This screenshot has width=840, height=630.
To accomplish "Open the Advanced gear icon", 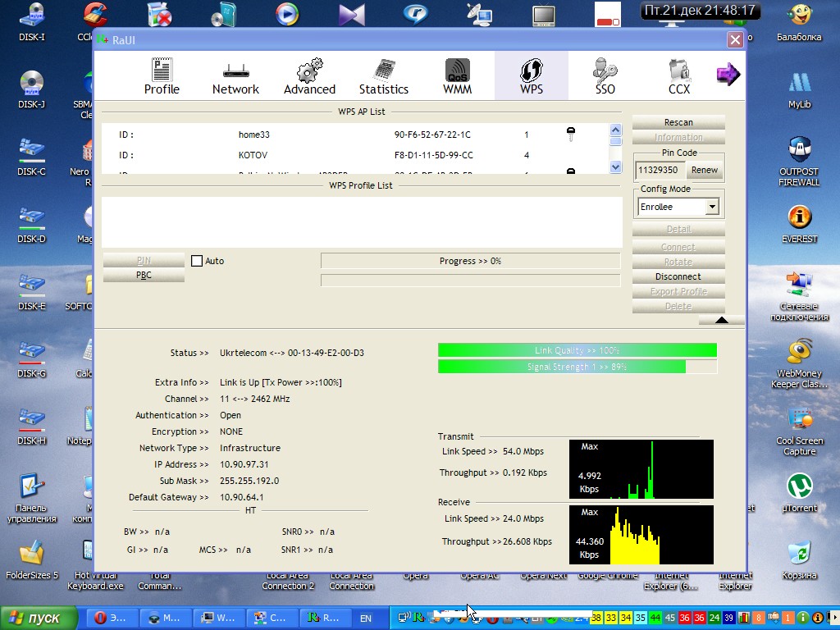I will (x=309, y=76).
